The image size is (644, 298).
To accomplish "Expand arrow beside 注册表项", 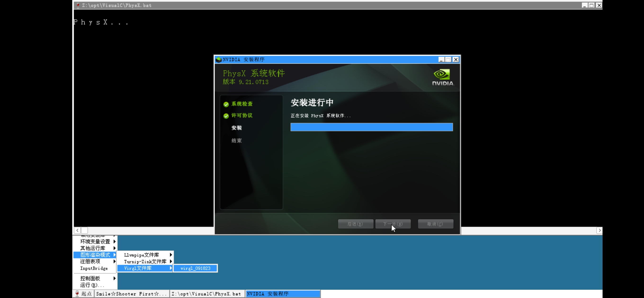I will coord(115,261).
